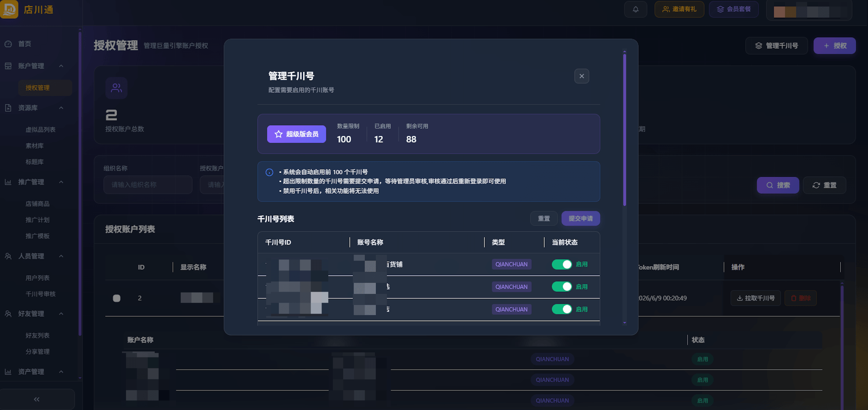Open the notification bell
Viewport: 868px width, 410px height.
(x=635, y=9)
